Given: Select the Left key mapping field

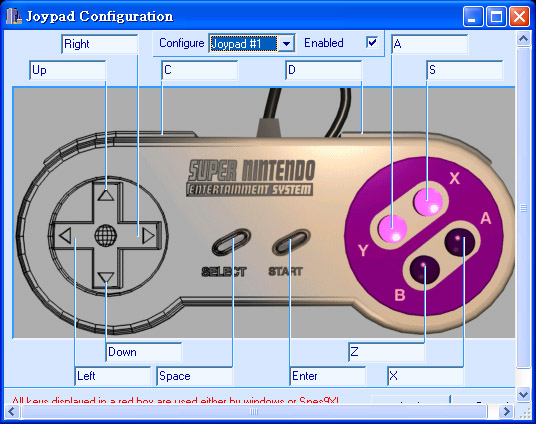Looking at the screenshot, I should [113, 376].
